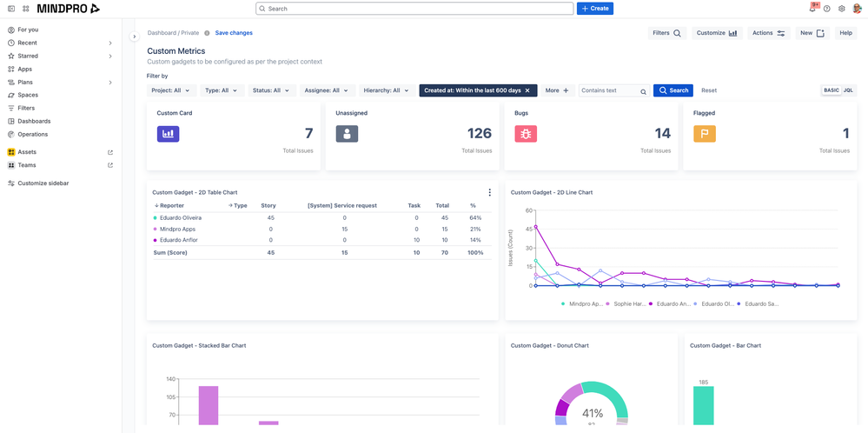Open the settings gear icon
Image resolution: width=868 pixels, height=433 pixels.
click(841, 9)
